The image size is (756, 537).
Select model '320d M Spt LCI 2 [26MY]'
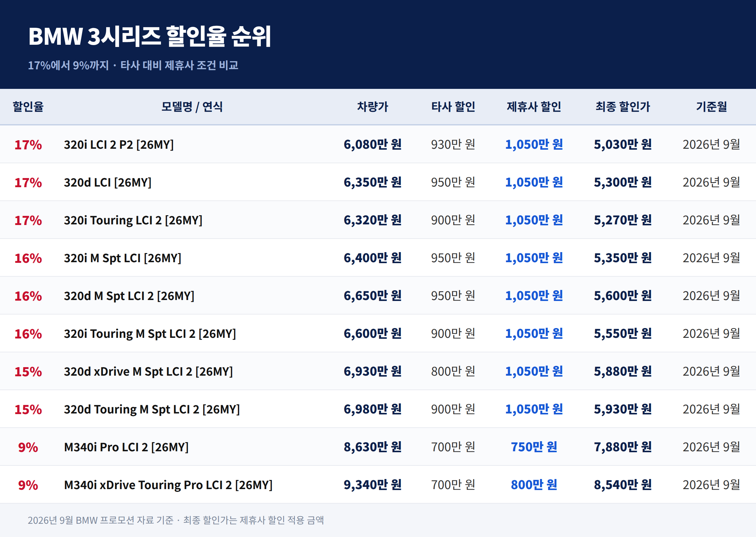click(x=129, y=296)
